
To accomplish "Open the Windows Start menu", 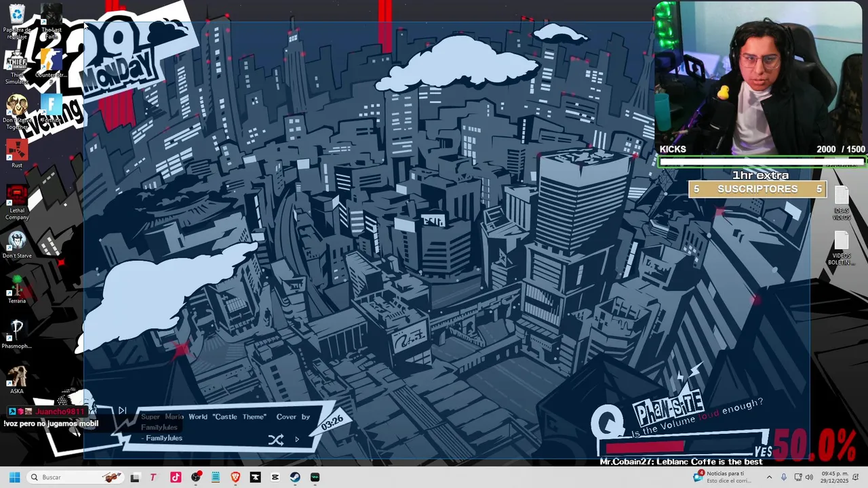I will (x=14, y=477).
